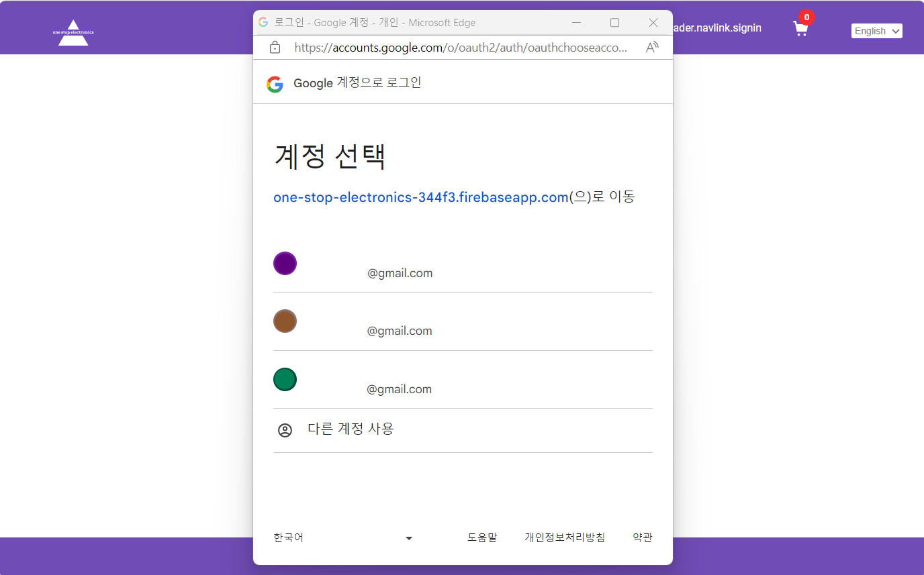Open the shopping cart icon
Viewport: 924px width, 575px height.
point(800,28)
